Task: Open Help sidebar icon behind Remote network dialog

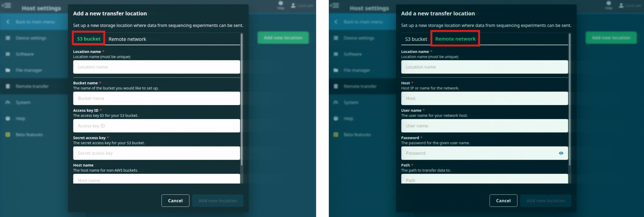Action: click(x=336, y=118)
